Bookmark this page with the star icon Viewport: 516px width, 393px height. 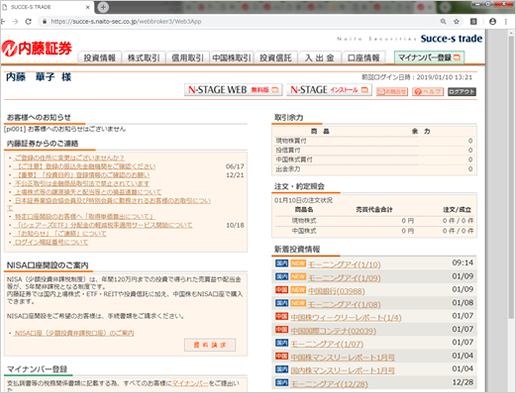point(456,22)
